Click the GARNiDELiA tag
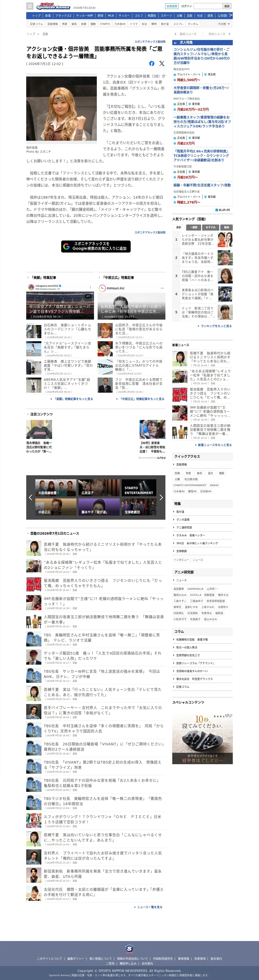 195,589
